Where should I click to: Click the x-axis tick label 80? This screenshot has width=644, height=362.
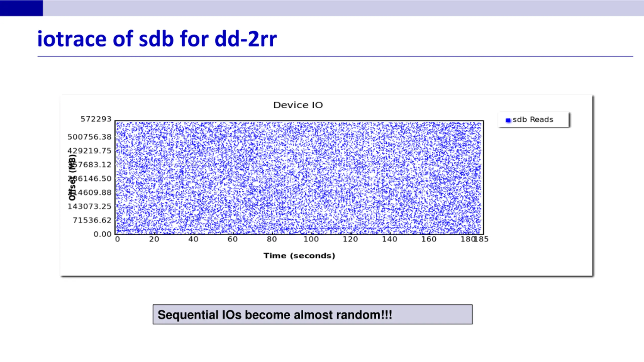272,239
